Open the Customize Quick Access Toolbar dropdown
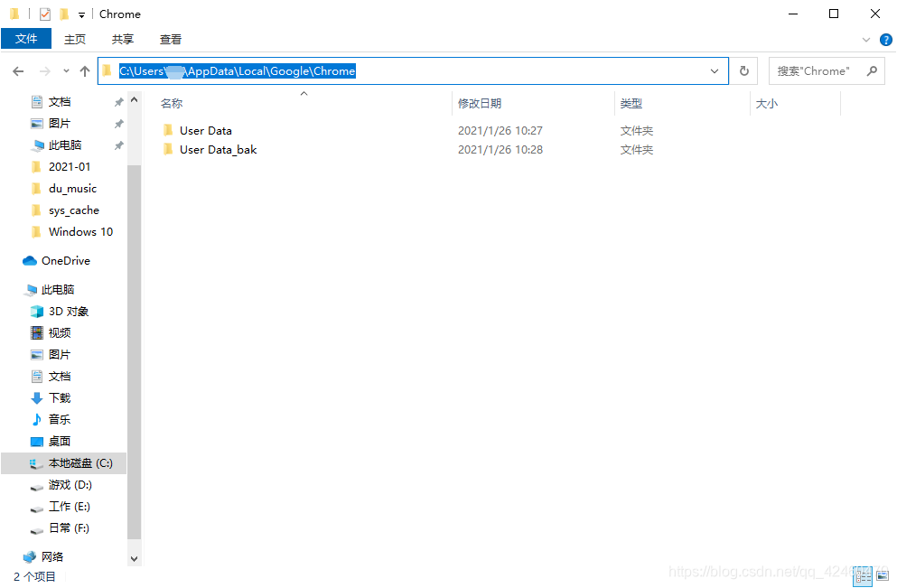The height and width of the screenshot is (588, 897). pos(81,14)
